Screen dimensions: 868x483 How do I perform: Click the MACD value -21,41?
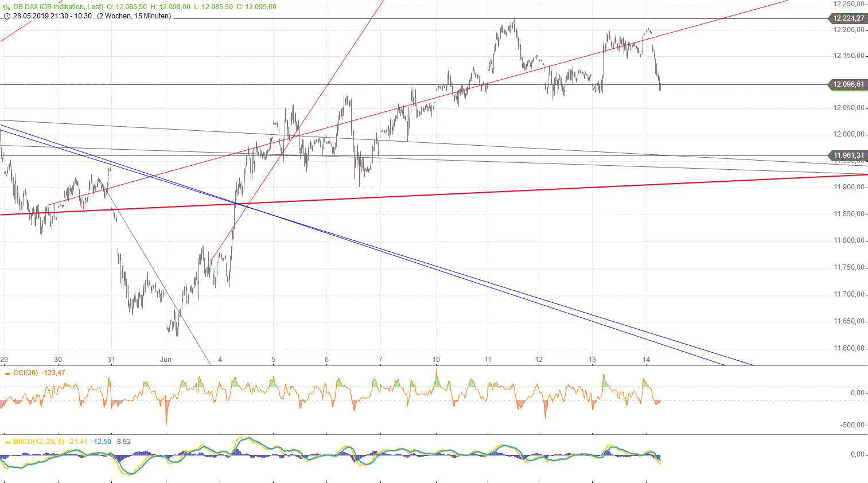point(77,442)
